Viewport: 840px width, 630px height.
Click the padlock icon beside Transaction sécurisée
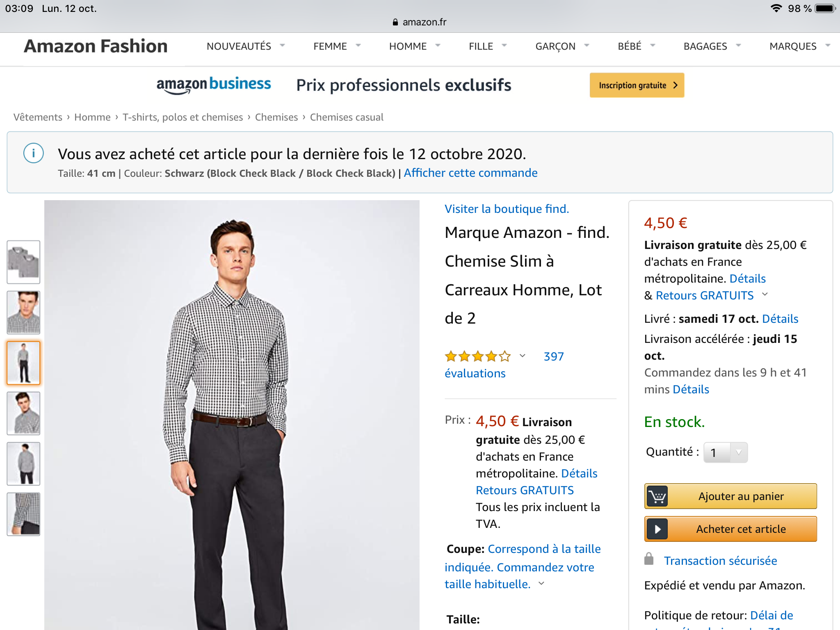pyautogui.click(x=649, y=559)
